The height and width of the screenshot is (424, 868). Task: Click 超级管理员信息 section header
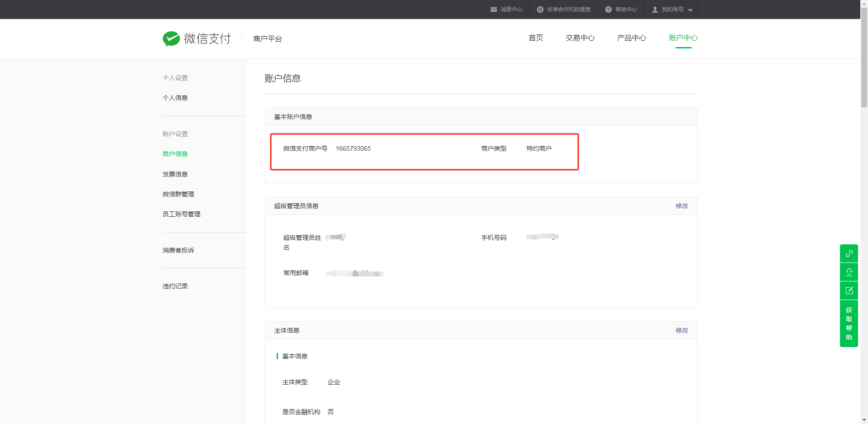[x=296, y=206]
